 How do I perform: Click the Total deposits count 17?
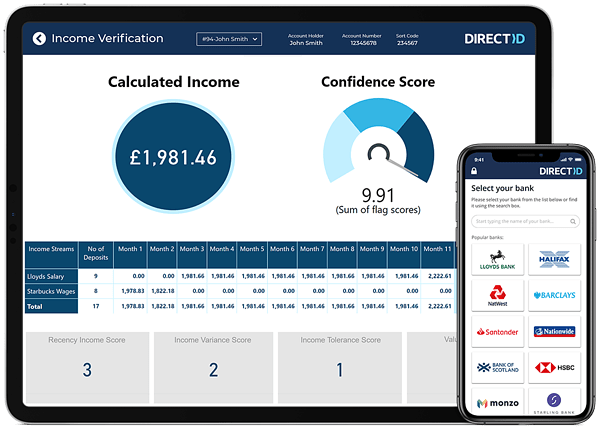point(96,306)
